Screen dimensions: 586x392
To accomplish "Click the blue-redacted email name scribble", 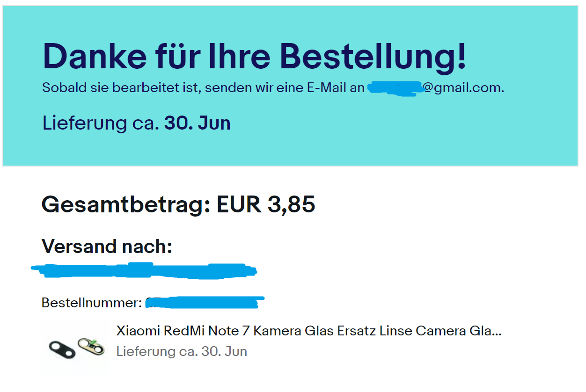I will tap(393, 88).
